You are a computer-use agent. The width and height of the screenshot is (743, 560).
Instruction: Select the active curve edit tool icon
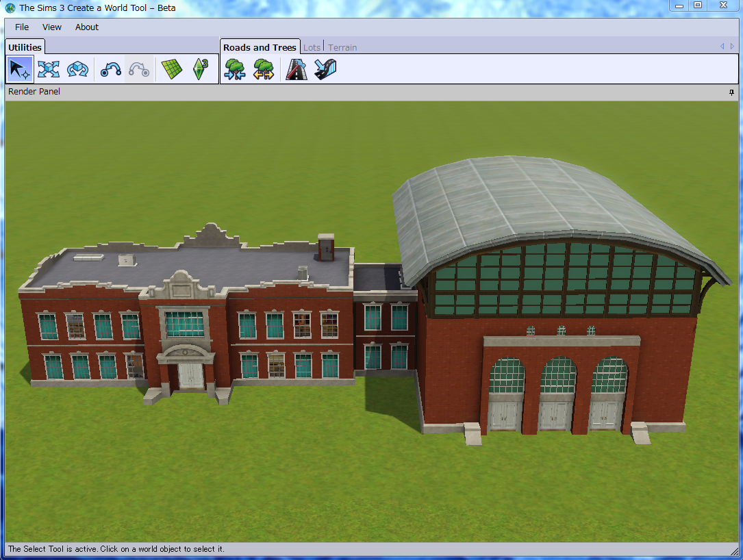[x=111, y=69]
